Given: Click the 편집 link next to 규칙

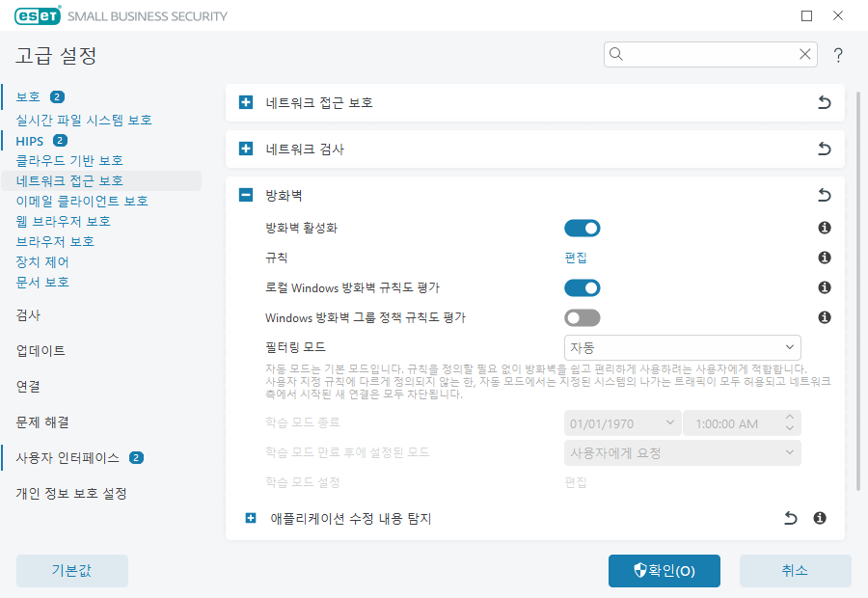Looking at the screenshot, I should click(x=576, y=258).
